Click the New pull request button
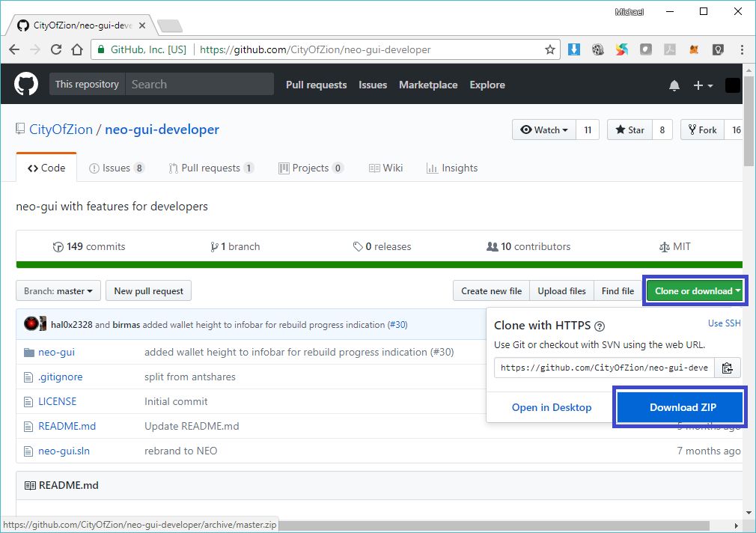This screenshot has width=756, height=533. pos(148,291)
